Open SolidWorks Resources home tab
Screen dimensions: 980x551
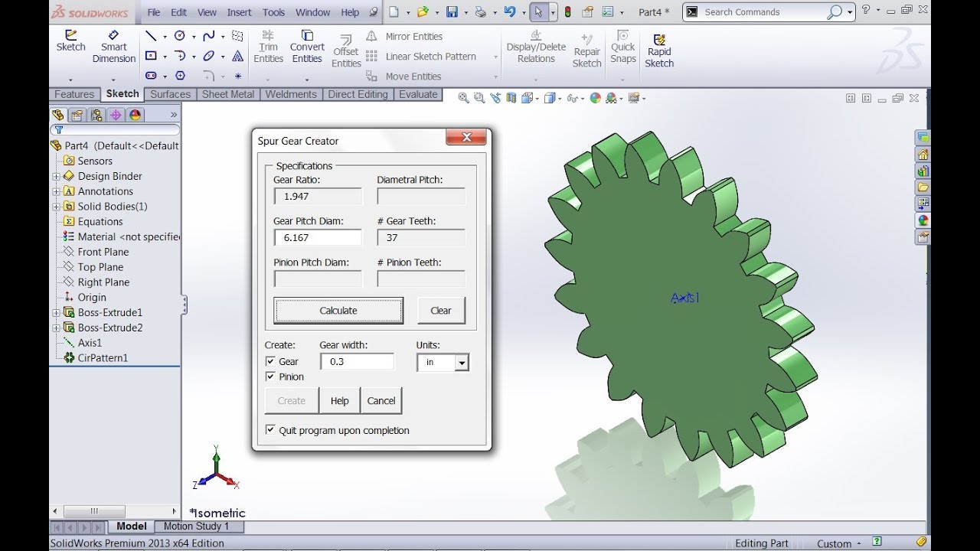(923, 154)
